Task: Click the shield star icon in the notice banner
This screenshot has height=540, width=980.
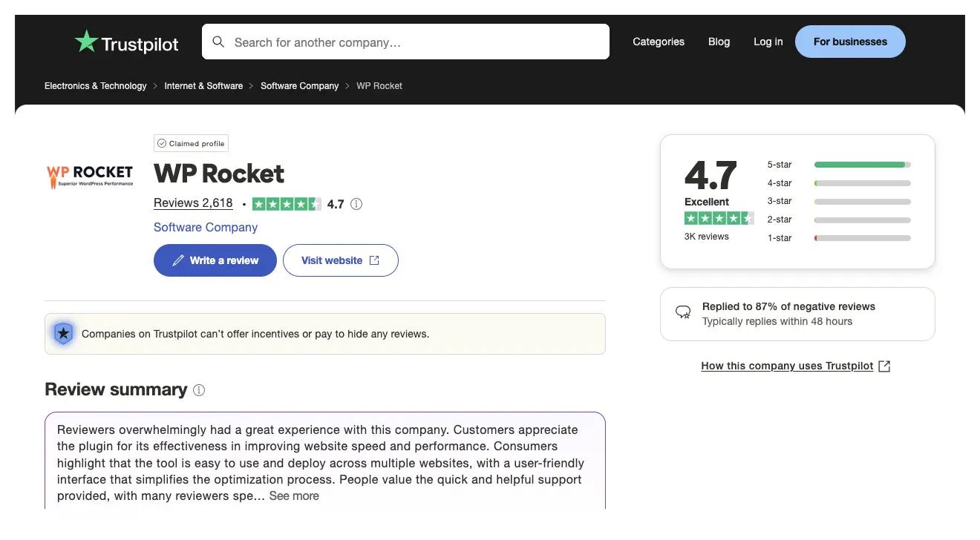Action: 63,334
